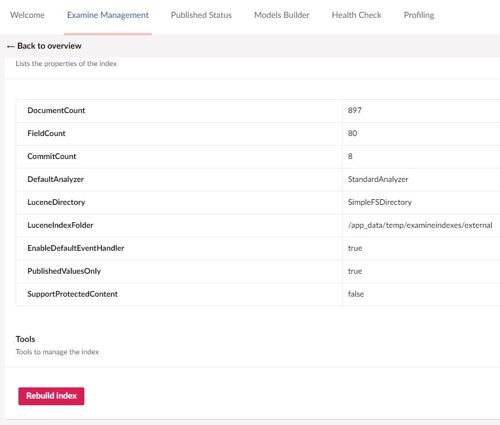Open the Profiling tab
The image size is (500, 425).
coord(419,15)
